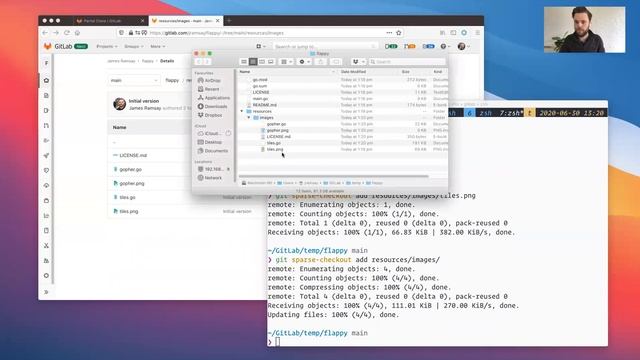Screen dimensions: 640x360
Task: Open AirDrop in the Finder sidebar
Action: (209, 81)
